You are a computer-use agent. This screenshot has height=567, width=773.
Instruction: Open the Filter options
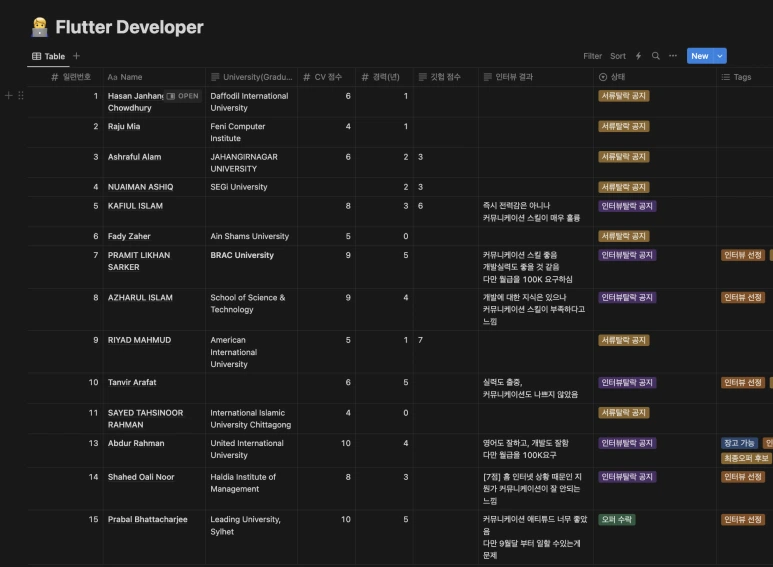pos(592,56)
